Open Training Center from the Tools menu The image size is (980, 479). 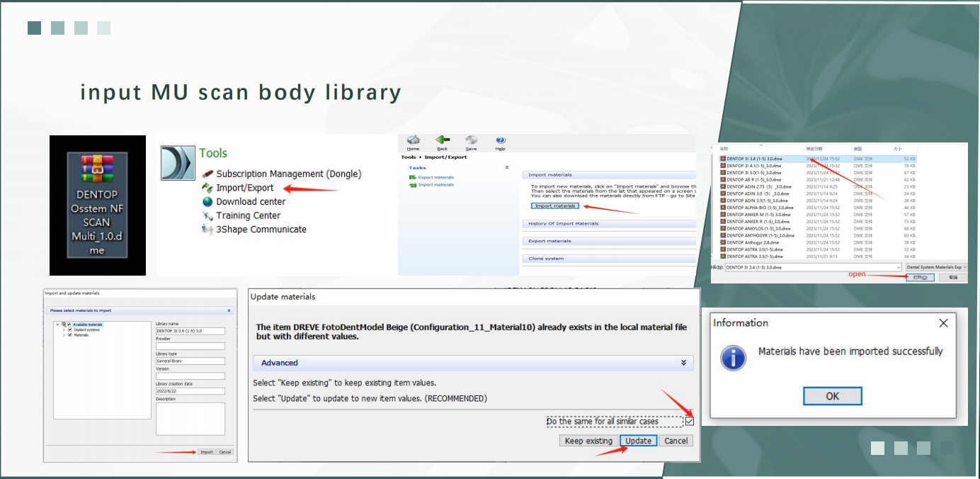[x=248, y=215]
